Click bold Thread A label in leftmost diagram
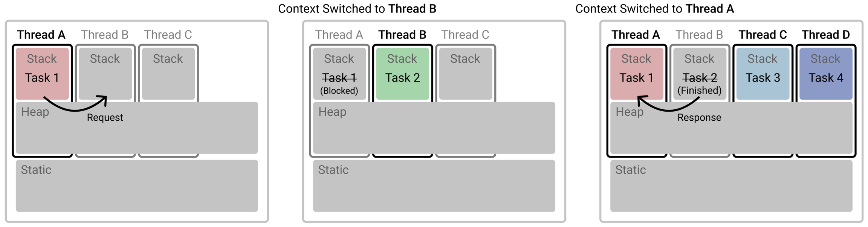 click(41, 35)
